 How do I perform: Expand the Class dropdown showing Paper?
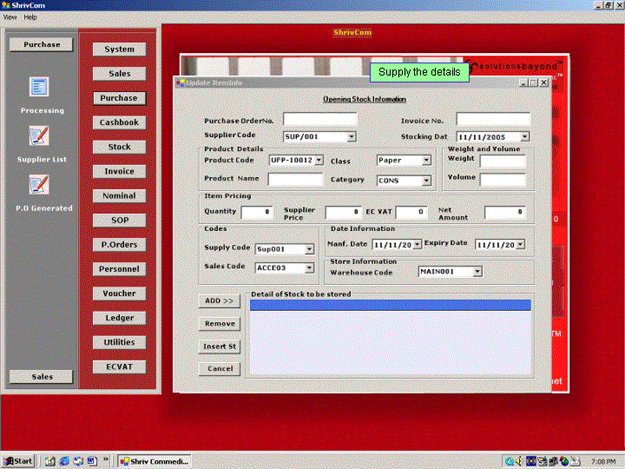click(x=426, y=160)
